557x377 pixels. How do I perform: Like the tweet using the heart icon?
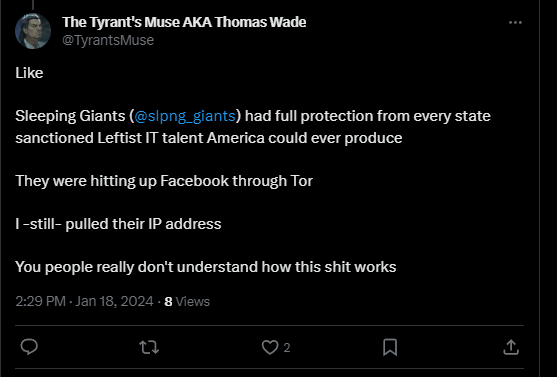tap(270, 347)
